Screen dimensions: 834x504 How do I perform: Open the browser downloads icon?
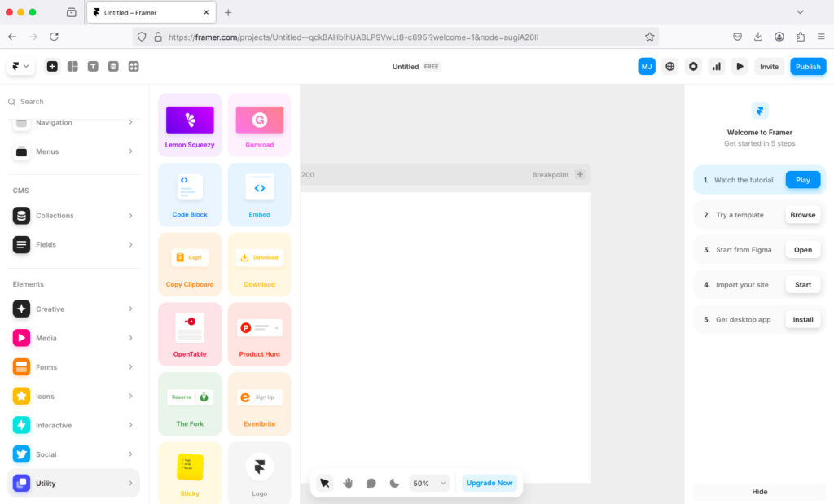pyautogui.click(x=758, y=37)
